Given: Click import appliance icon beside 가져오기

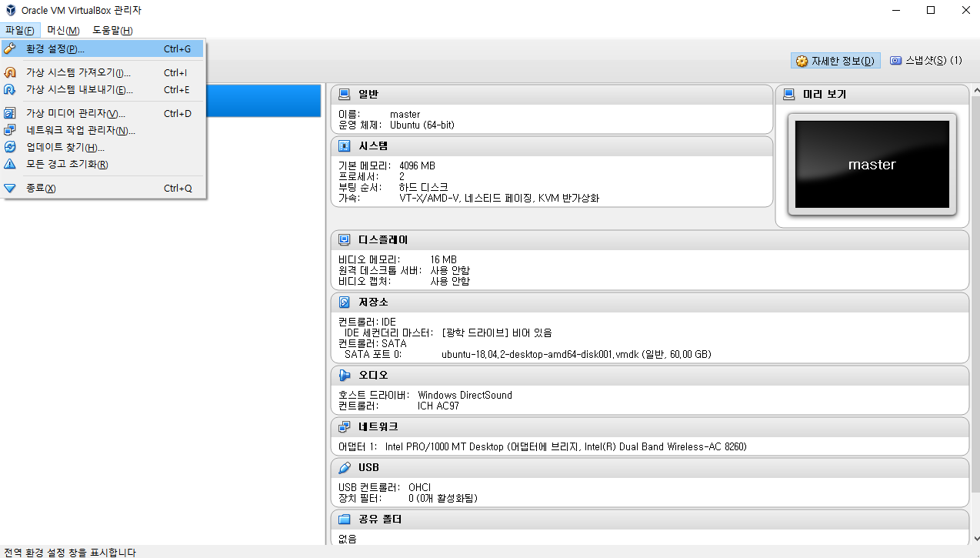Looking at the screenshot, I should pos(10,73).
